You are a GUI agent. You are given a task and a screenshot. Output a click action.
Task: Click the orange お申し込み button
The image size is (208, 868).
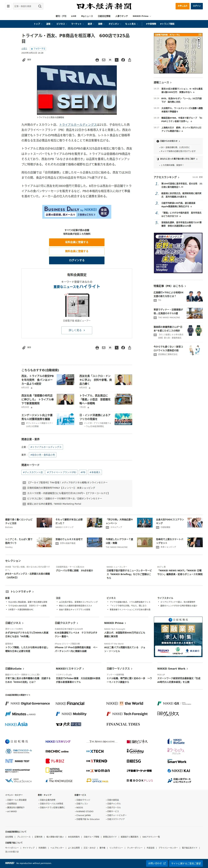183,6
